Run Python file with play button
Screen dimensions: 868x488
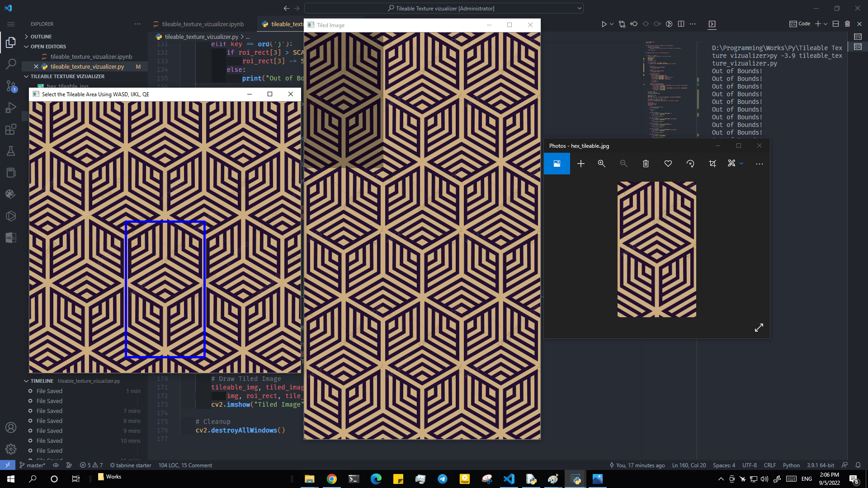(604, 24)
